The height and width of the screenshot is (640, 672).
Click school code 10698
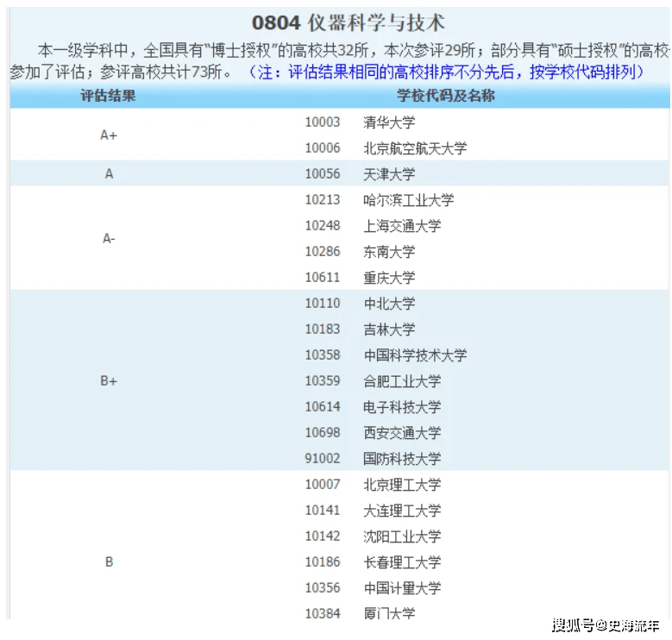[x=323, y=432]
